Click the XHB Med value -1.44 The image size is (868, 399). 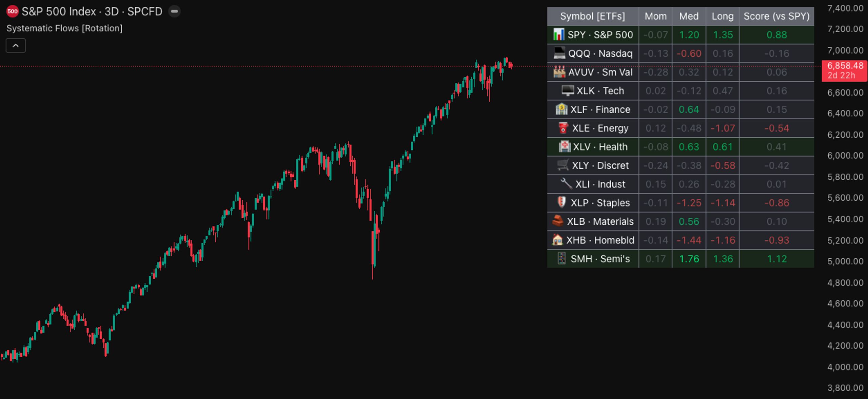pyautogui.click(x=689, y=240)
